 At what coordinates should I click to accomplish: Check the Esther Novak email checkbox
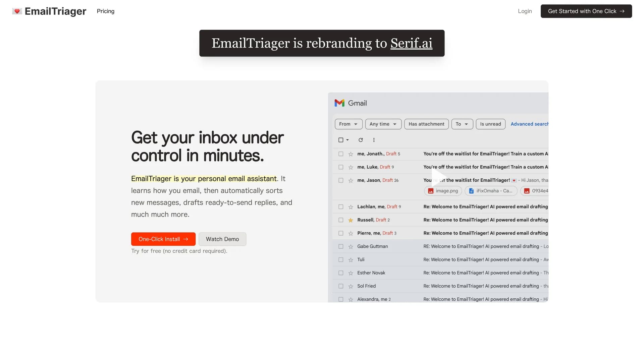point(341,273)
